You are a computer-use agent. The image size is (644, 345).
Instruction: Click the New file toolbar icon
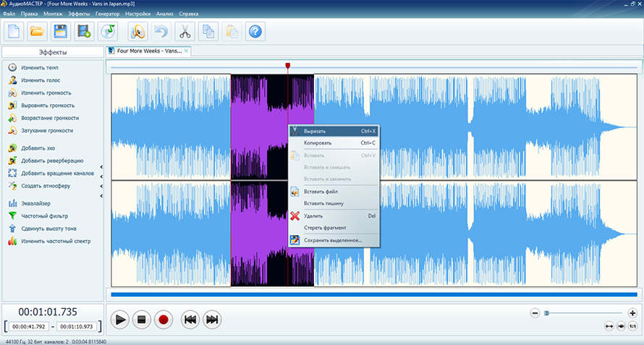(14, 31)
